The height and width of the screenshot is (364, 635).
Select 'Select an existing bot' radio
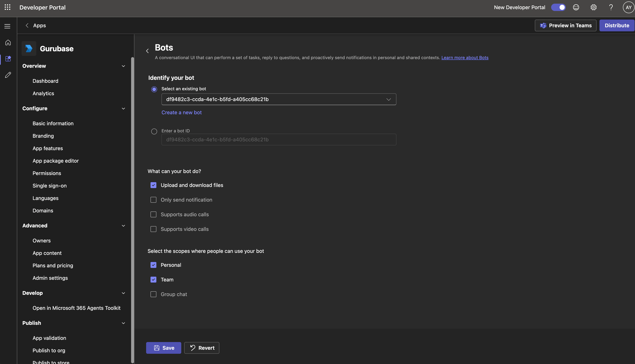pyautogui.click(x=154, y=89)
